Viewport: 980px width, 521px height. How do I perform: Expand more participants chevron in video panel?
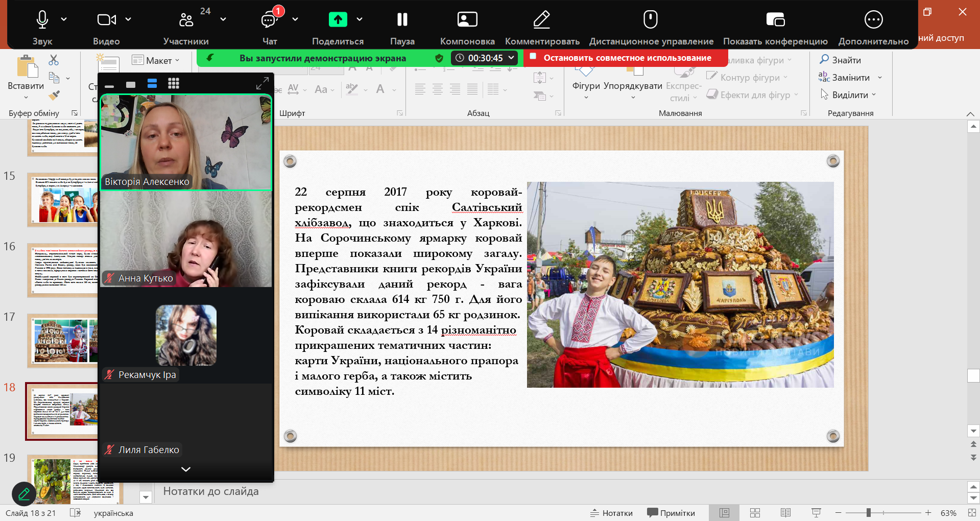click(186, 469)
